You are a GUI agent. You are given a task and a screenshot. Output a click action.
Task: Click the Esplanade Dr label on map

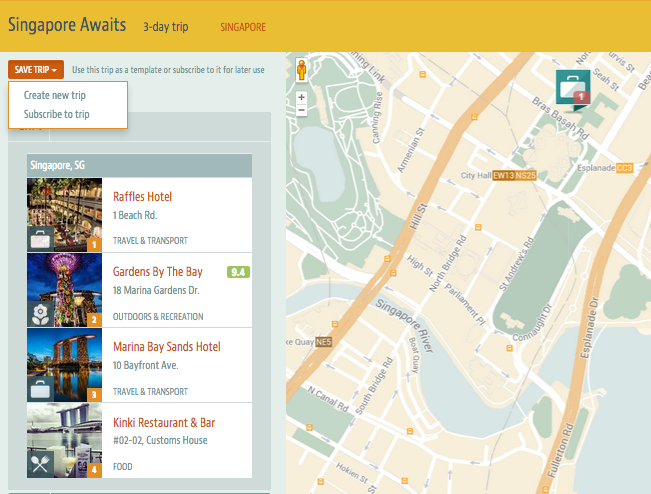[590, 328]
